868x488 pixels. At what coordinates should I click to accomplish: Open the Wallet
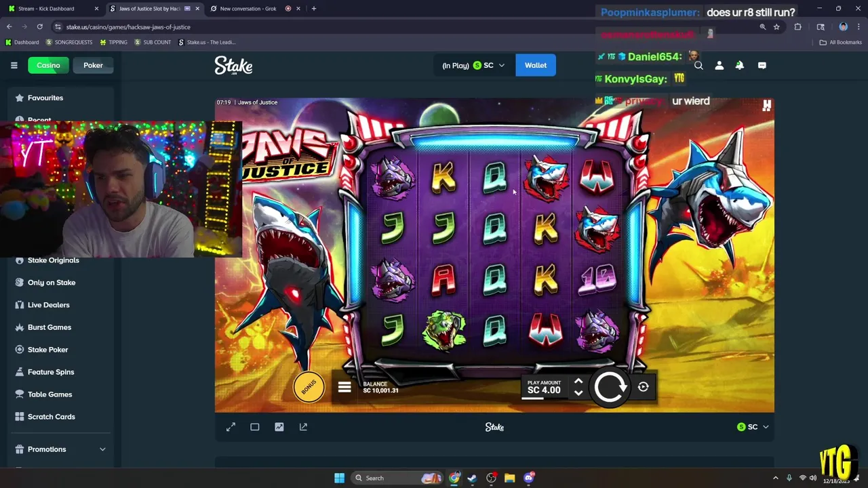click(x=535, y=65)
